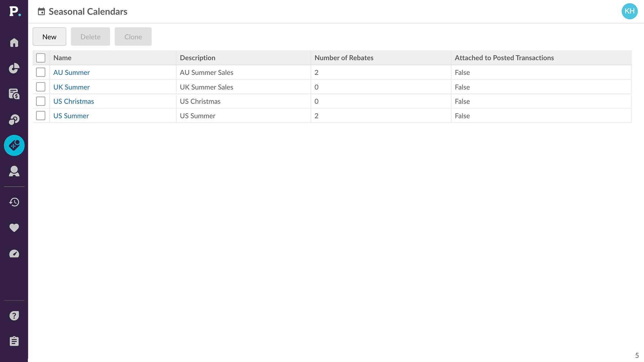
Task: Click the price list dollar icon
Action: [x=14, y=94]
